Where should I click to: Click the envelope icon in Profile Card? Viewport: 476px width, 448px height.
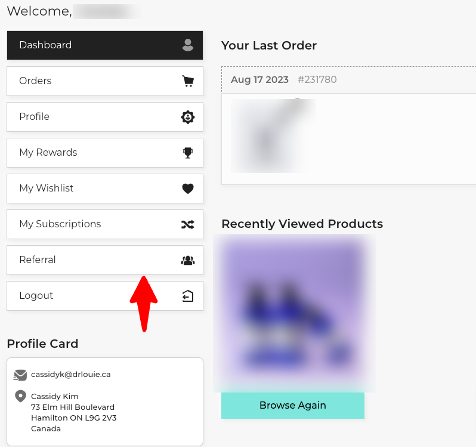coord(20,375)
